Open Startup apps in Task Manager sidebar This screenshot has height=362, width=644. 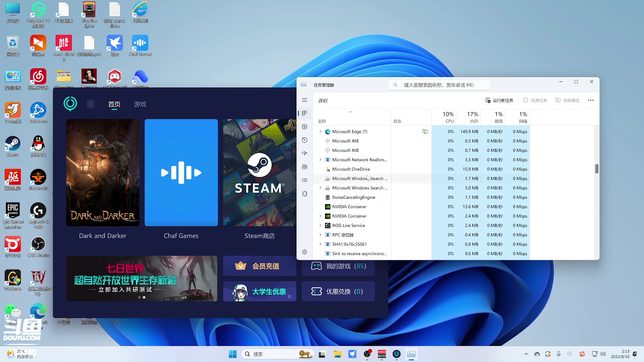pyautogui.click(x=305, y=154)
